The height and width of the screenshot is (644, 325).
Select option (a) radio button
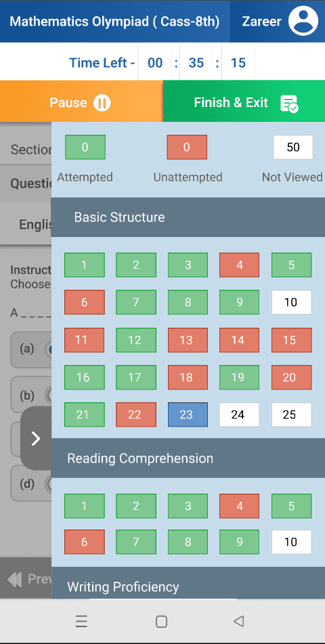[49, 349]
